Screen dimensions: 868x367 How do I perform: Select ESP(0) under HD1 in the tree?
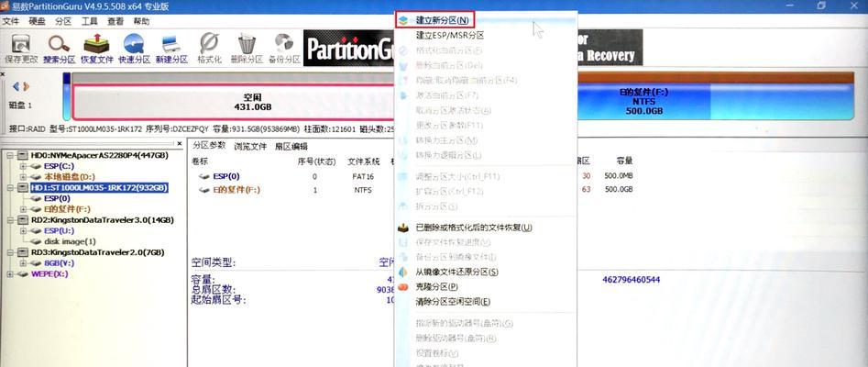coord(57,198)
